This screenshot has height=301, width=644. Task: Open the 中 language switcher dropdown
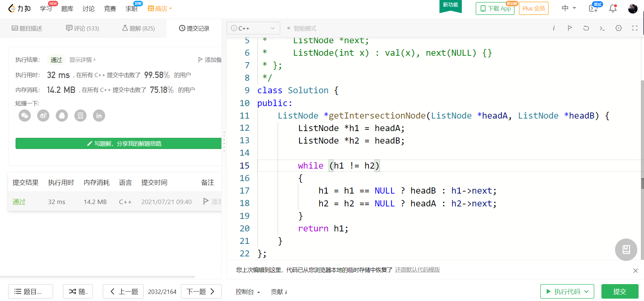(x=569, y=8)
